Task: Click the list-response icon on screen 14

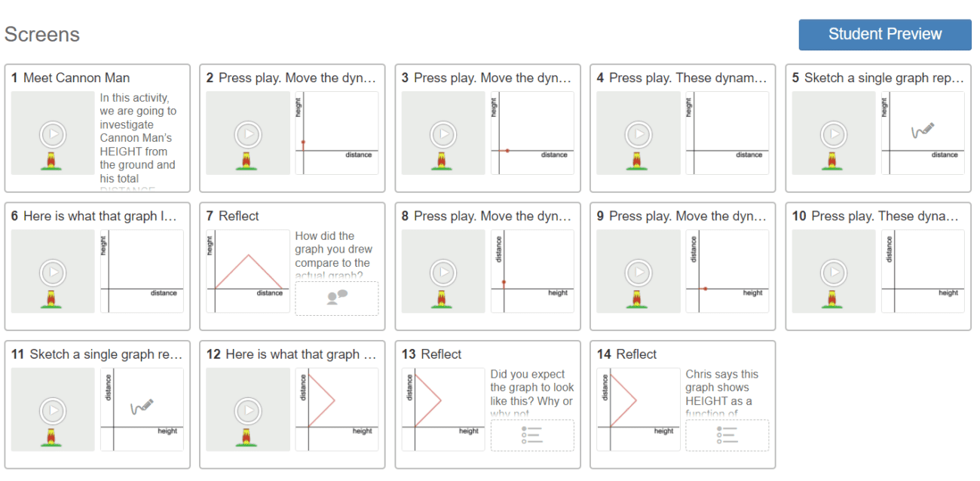Action: tap(727, 435)
